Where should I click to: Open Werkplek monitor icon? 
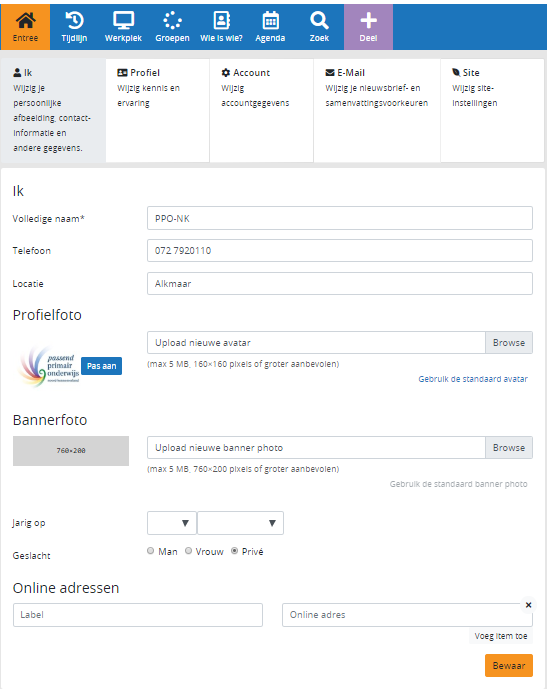[123, 20]
